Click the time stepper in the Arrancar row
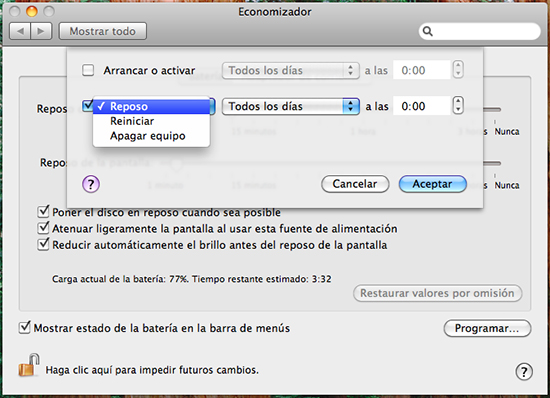Image resolution: width=550 pixels, height=398 pixels. click(x=458, y=70)
